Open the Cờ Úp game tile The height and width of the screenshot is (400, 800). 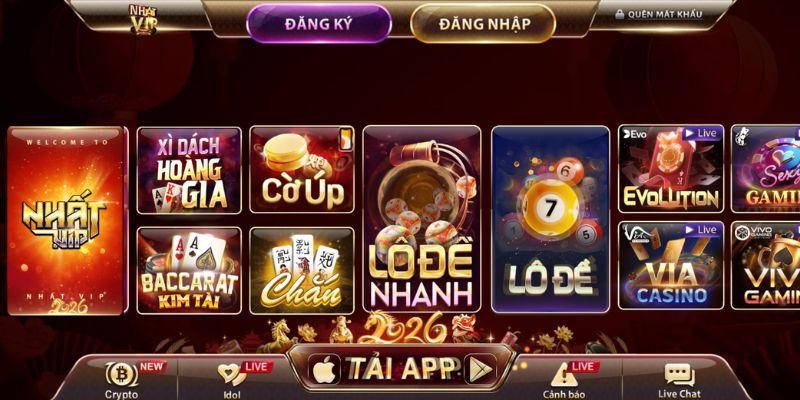(x=302, y=170)
